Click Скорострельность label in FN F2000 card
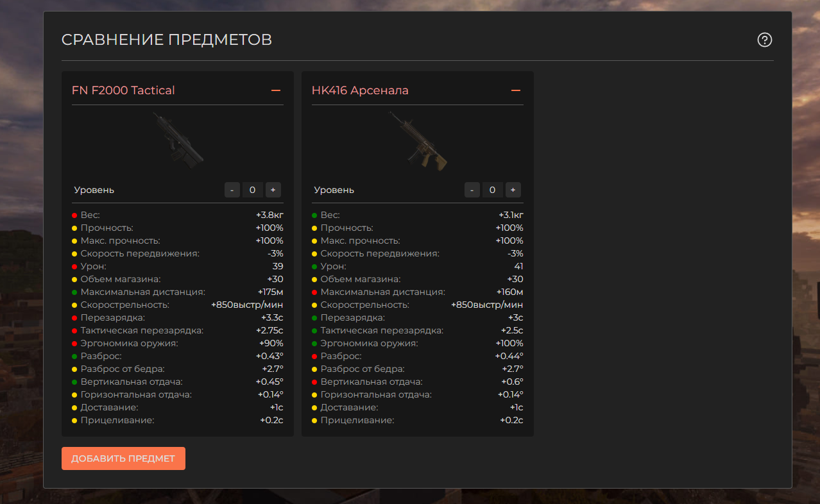The width and height of the screenshot is (820, 504). (125, 305)
